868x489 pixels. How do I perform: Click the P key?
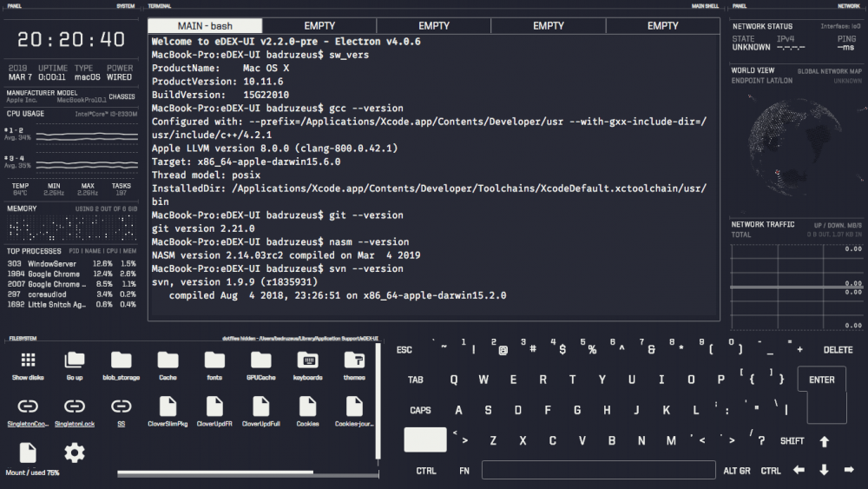pos(720,380)
